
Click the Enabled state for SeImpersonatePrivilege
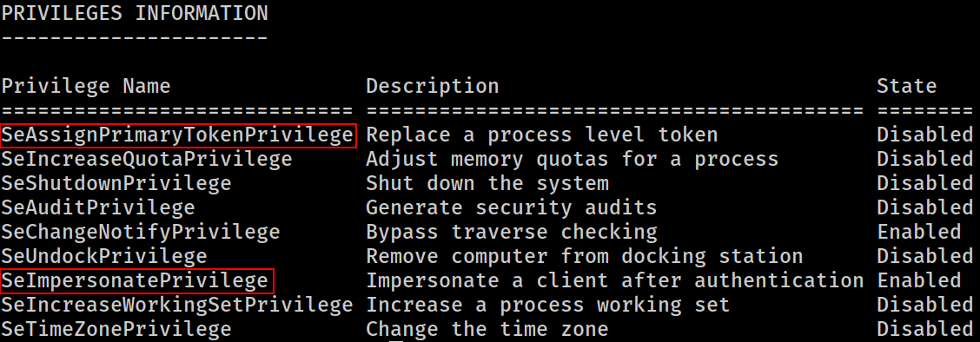(919, 281)
